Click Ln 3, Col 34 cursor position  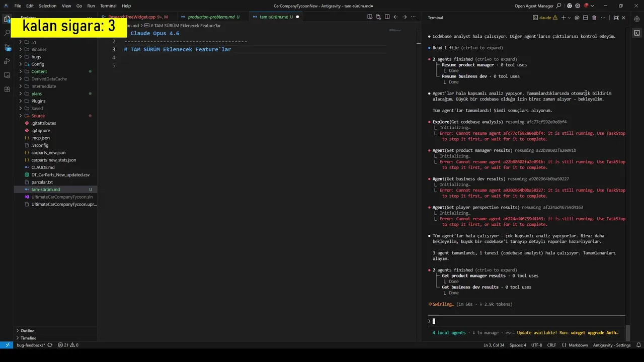pos(494,345)
